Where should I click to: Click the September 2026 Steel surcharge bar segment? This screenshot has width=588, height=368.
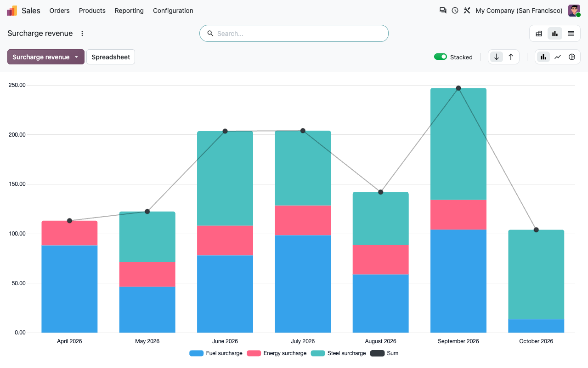(x=458, y=144)
